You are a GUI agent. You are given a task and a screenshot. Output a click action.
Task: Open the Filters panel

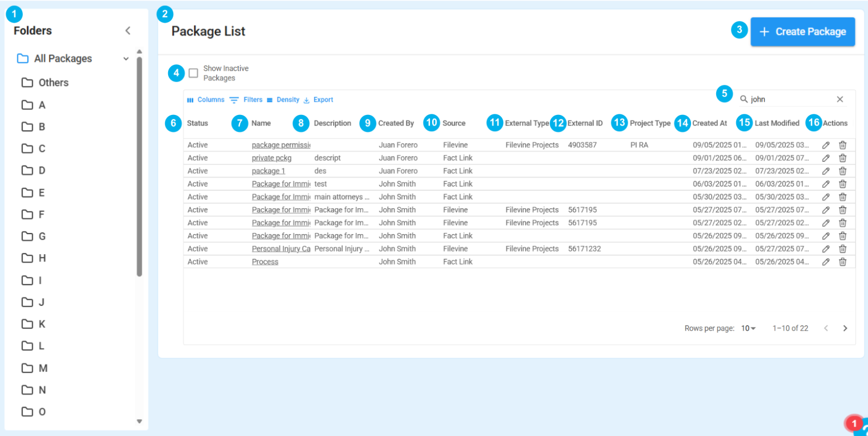click(246, 100)
